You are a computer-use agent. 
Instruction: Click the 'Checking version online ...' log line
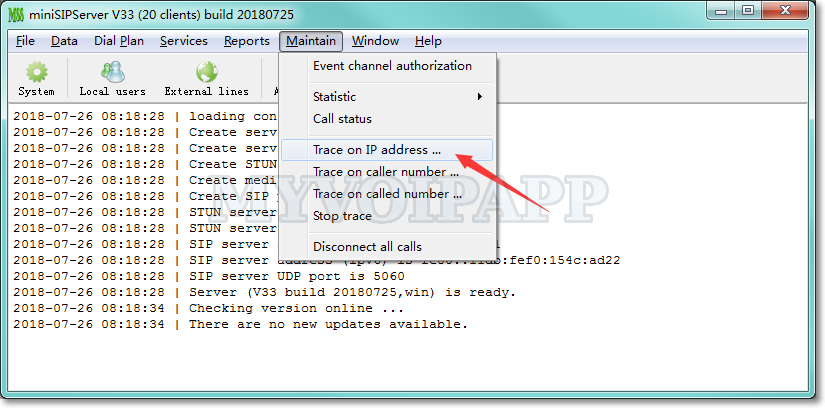pos(209,308)
